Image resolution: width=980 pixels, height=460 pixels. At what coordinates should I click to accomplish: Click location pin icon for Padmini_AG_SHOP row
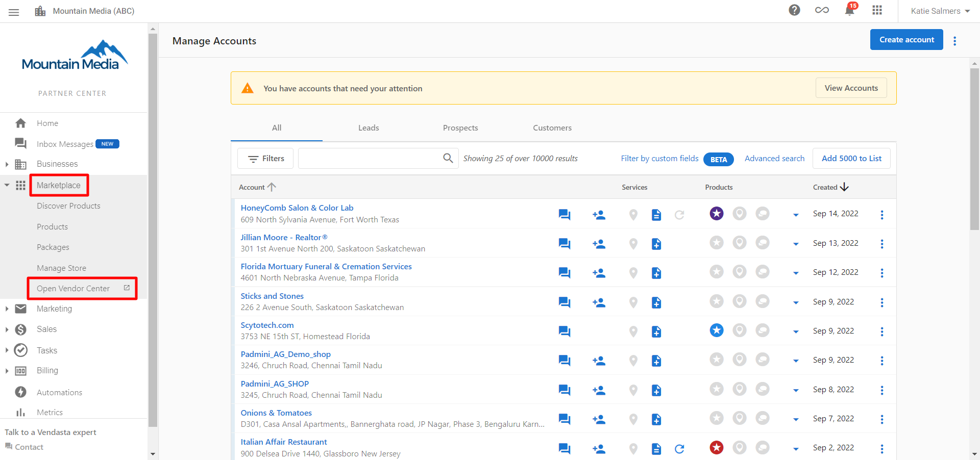[x=633, y=391]
